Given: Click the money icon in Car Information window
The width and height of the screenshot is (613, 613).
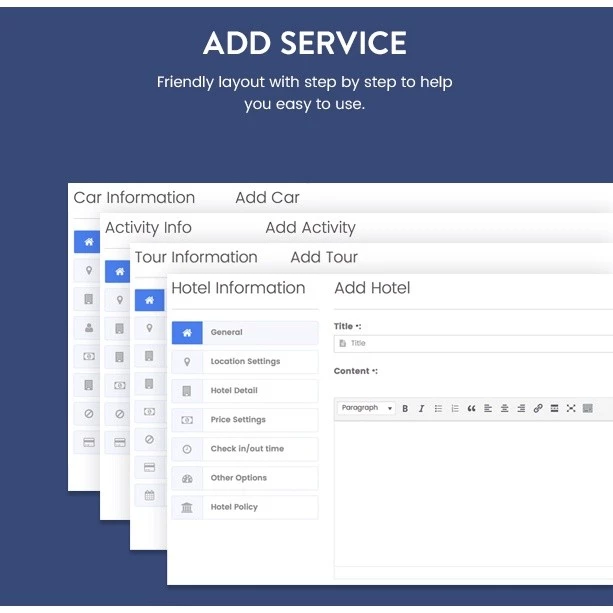Looking at the screenshot, I should [x=89, y=357].
